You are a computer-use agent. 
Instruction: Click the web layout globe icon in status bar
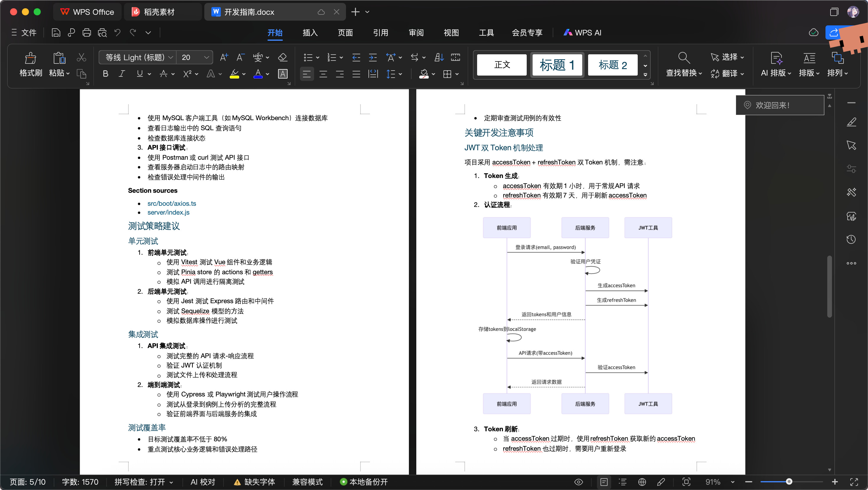click(642, 482)
